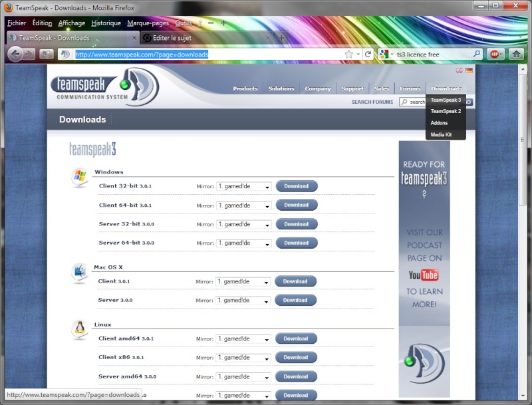Expand mirror dropdown for Linux Client amd64
Image resolution: width=532 pixels, height=405 pixels.
click(243, 339)
